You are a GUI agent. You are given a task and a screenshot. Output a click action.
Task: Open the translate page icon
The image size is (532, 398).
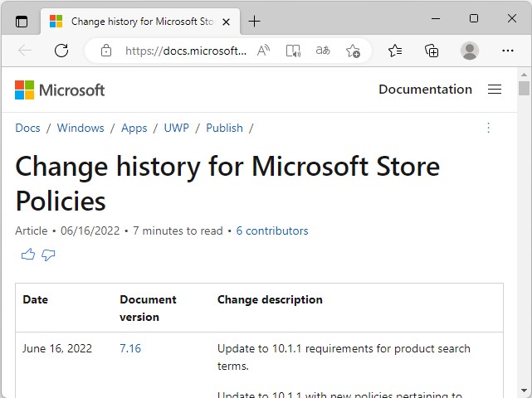click(323, 51)
